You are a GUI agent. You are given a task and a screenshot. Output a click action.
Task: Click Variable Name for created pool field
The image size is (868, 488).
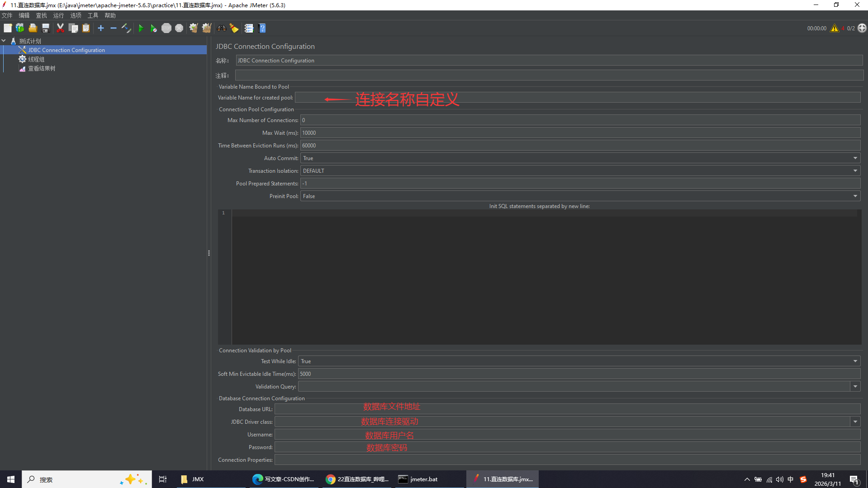[578, 98]
